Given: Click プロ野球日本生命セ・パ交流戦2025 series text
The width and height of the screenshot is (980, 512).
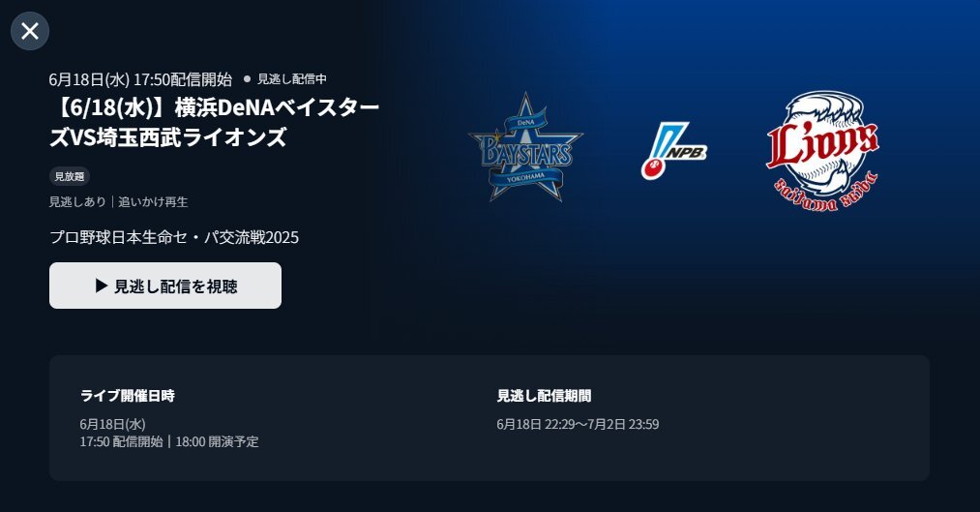Looking at the screenshot, I should pos(174,237).
